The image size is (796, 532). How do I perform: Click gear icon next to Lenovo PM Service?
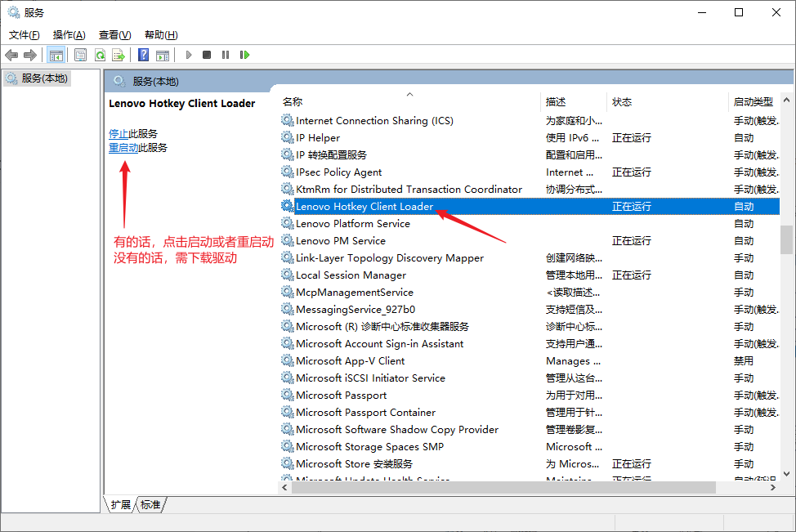click(x=288, y=240)
